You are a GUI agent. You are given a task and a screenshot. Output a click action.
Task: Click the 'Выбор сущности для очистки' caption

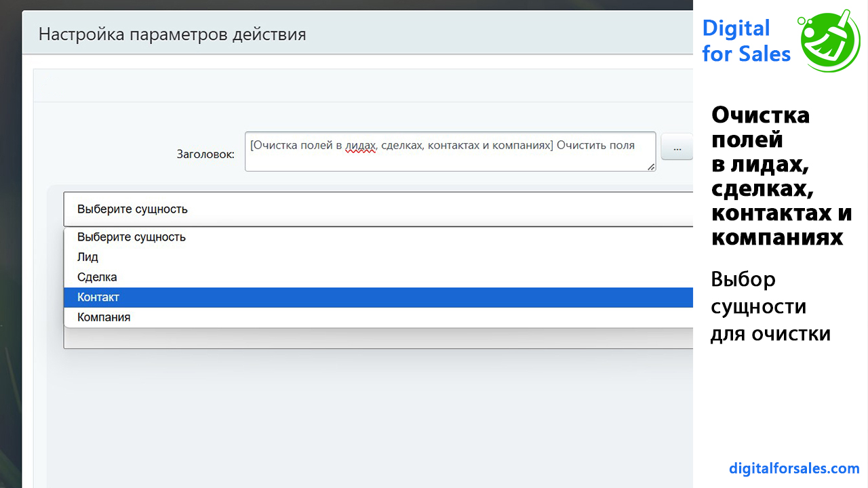[x=770, y=306]
